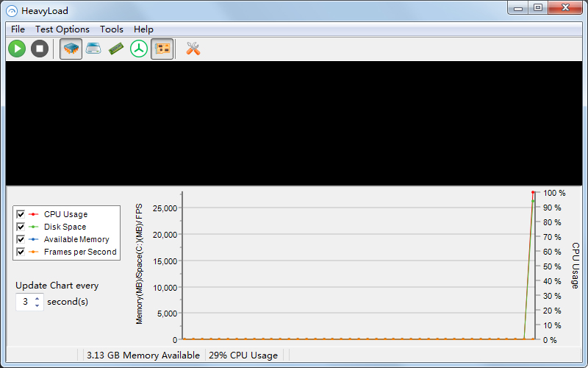588x368 pixels.
Task: Toggle the Write Temp File disk icon
Action: click(x=93, y=49)
